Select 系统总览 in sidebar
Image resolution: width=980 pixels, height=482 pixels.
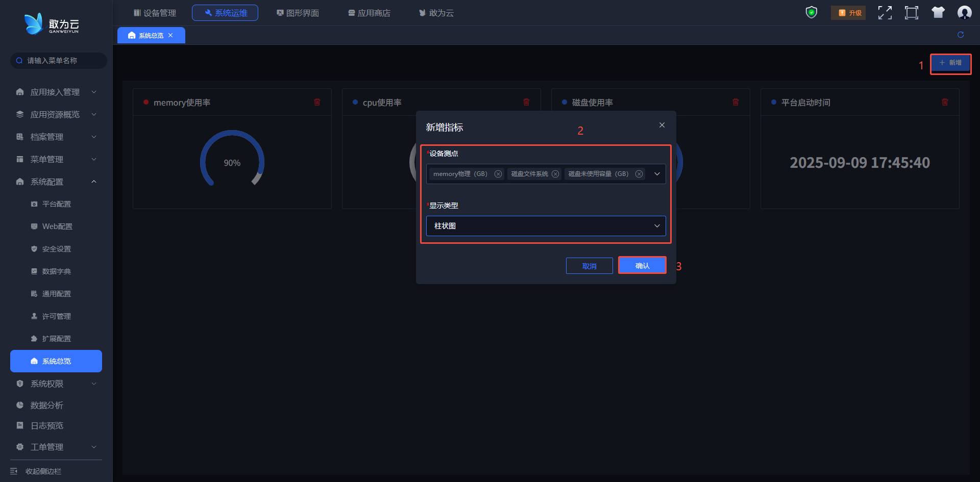click(56, 361)
